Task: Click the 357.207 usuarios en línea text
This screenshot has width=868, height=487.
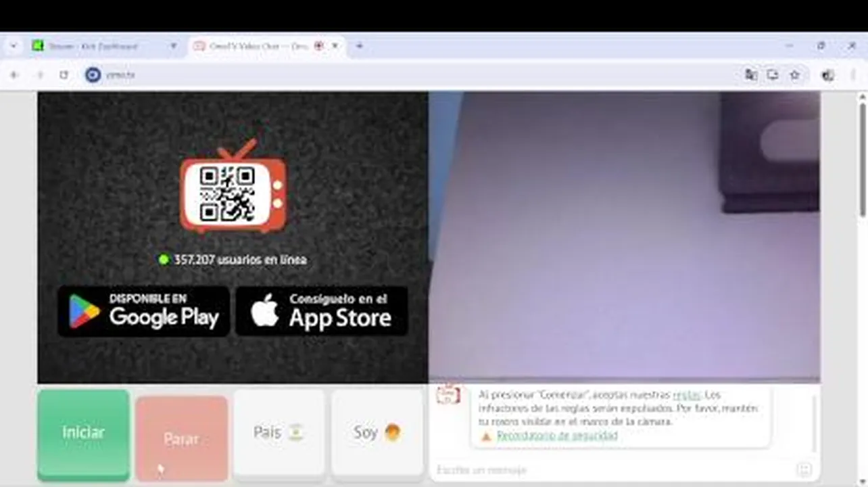Action: click(x=239, y=260)
